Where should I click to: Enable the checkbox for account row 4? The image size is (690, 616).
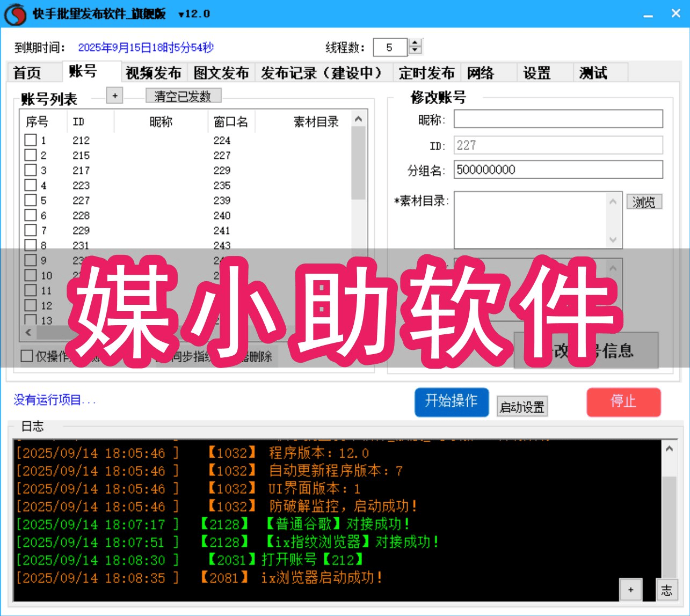click(x=31, y=185)
